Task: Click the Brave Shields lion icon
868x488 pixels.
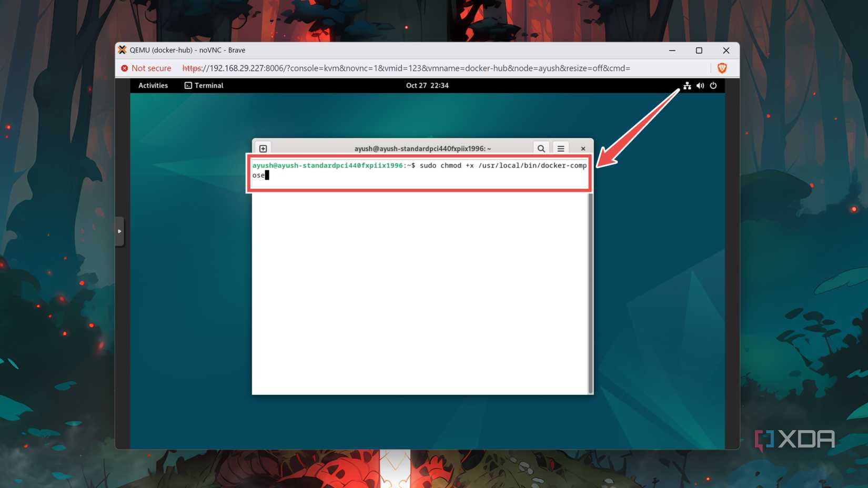Action: (722, 68)
